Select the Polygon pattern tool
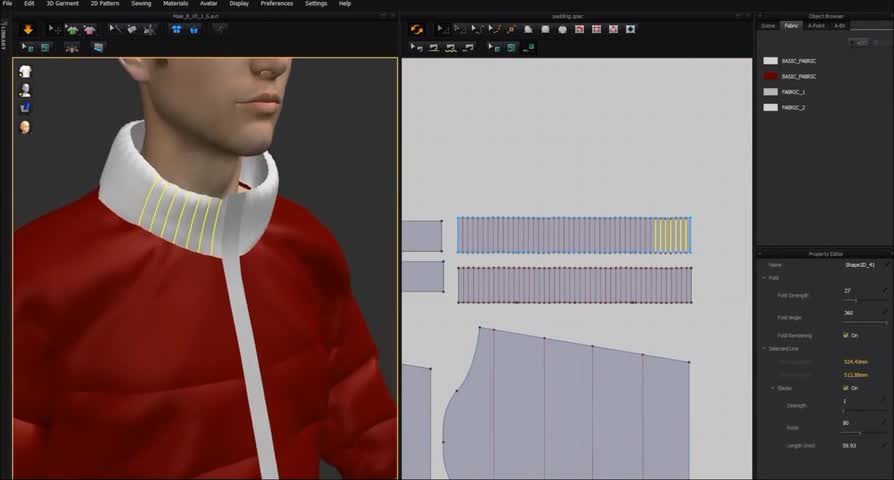Image resolution: width=894 pixels, height=480 pixels. (528, 29)
